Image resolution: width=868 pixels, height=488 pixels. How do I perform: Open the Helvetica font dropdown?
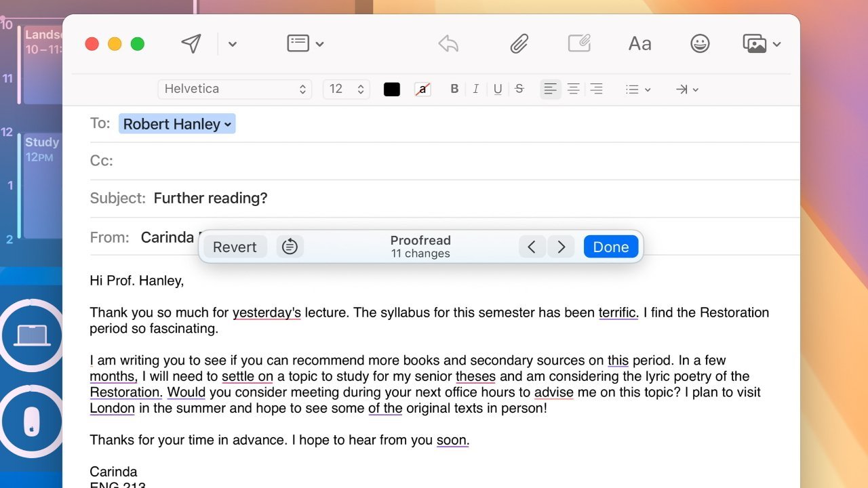(x=235, y=89)
